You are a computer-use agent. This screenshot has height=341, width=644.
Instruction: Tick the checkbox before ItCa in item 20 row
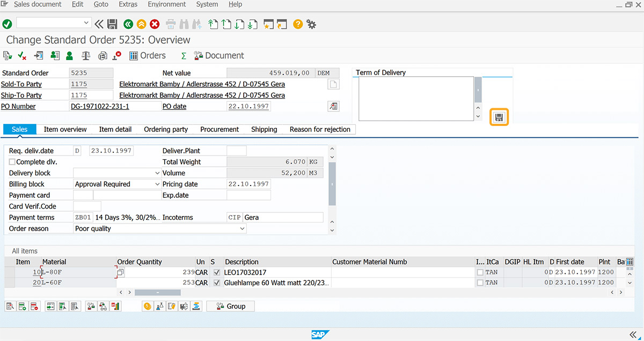tap(480, 283)
